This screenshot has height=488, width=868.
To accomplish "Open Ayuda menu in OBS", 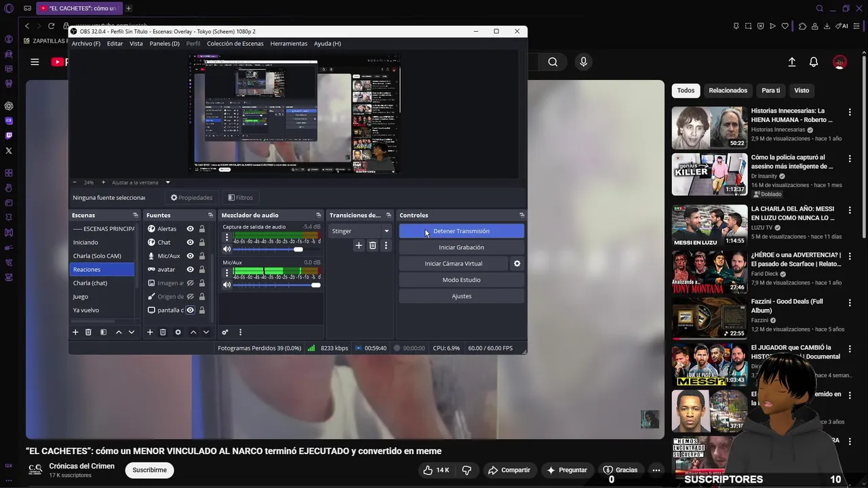I will tap(328, 43).
